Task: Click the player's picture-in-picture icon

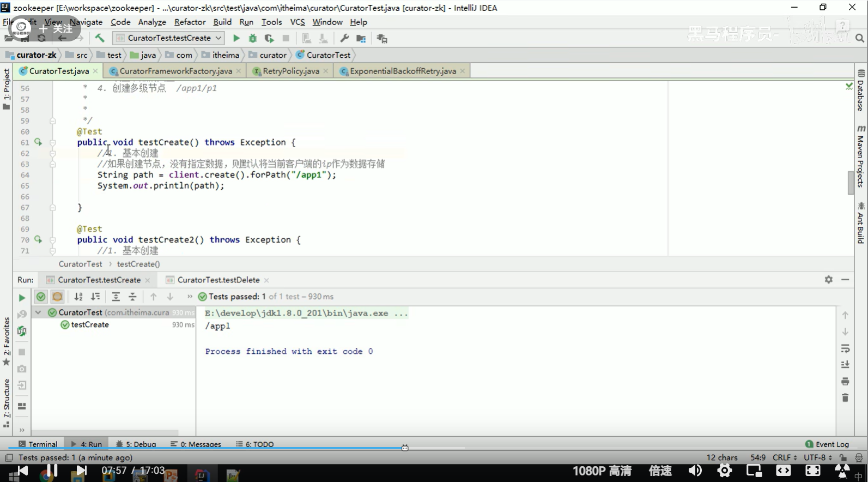Action: 754,471
